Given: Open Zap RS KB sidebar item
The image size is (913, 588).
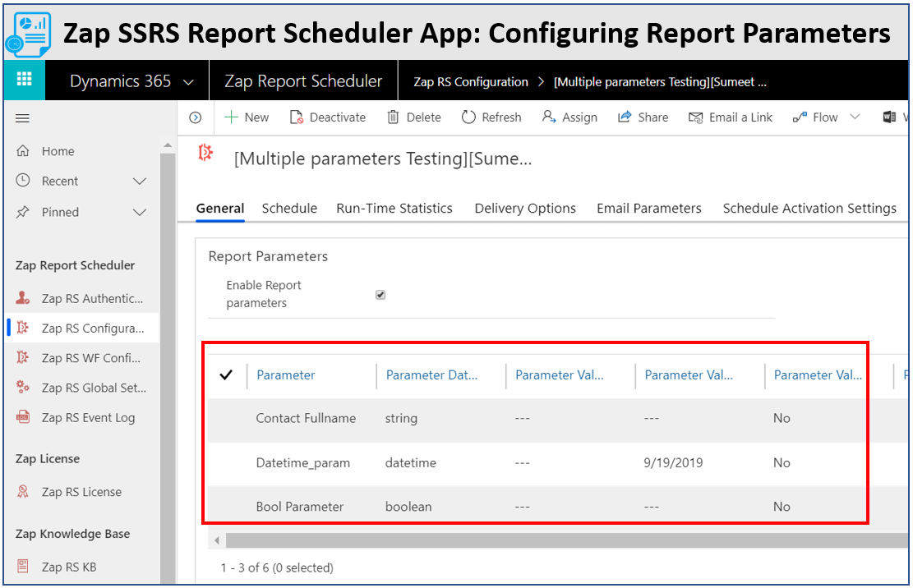Looking at the screenshot, I should pos(81,567).
